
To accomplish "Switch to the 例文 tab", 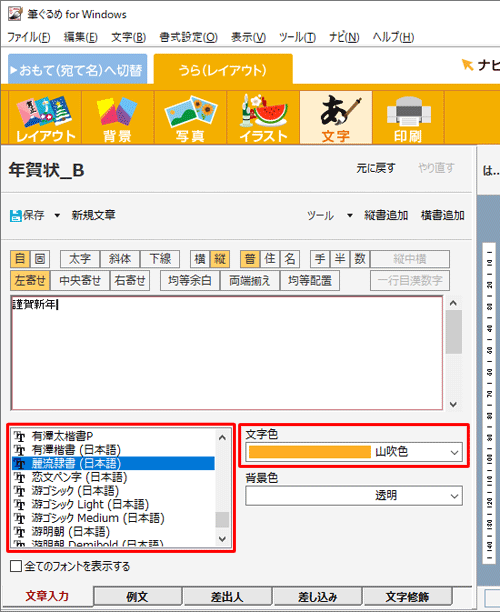I will [x=137, y=596].
